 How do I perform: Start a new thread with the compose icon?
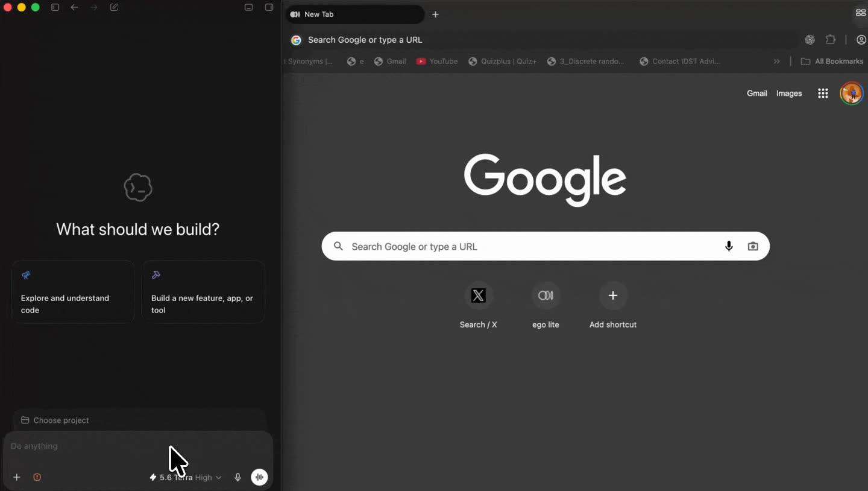pos(114,7)
